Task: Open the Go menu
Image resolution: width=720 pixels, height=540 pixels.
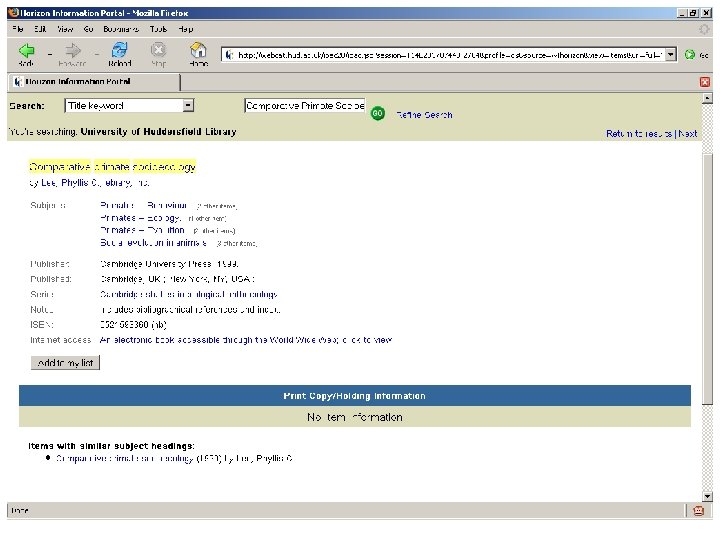Action: [88, 29]
